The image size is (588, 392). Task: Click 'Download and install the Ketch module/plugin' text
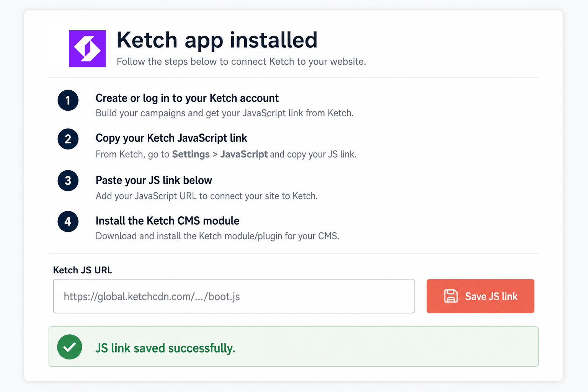click(217, 236)
